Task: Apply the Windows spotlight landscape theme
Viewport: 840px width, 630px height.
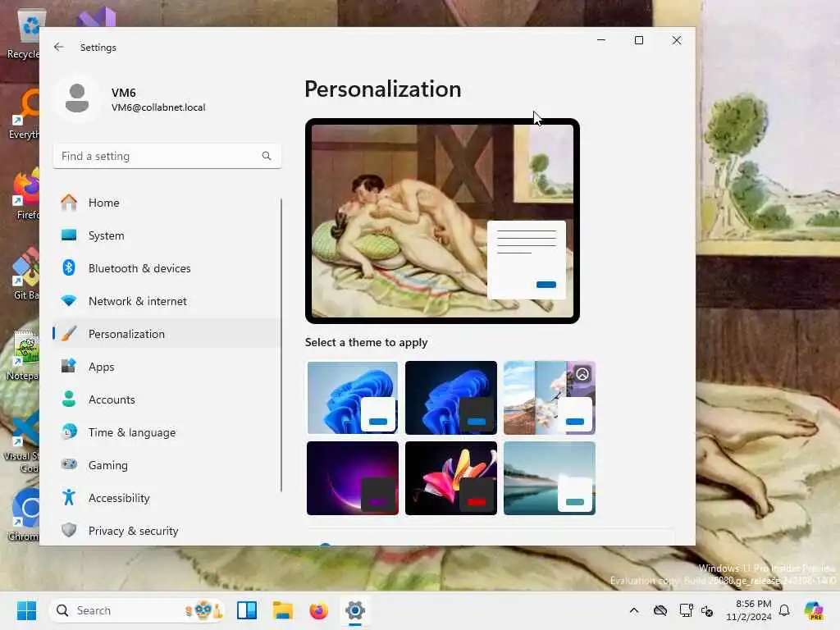Action: (x=550, y=398)
